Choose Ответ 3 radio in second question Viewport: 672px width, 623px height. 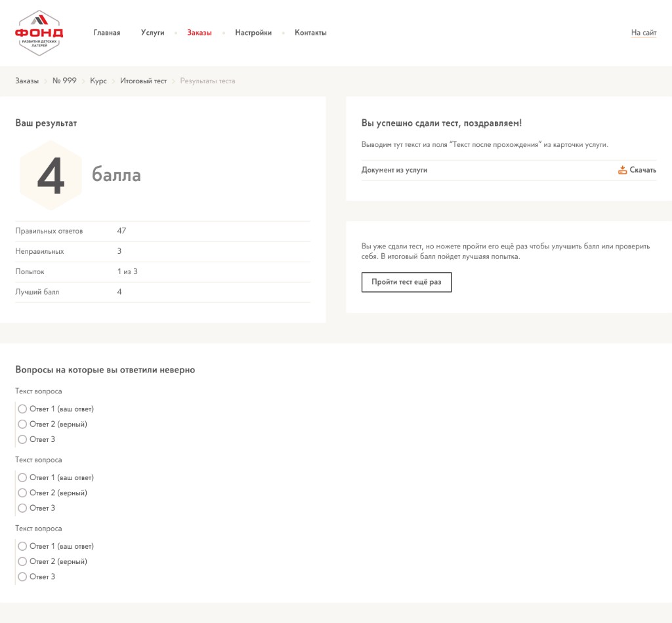22,508
